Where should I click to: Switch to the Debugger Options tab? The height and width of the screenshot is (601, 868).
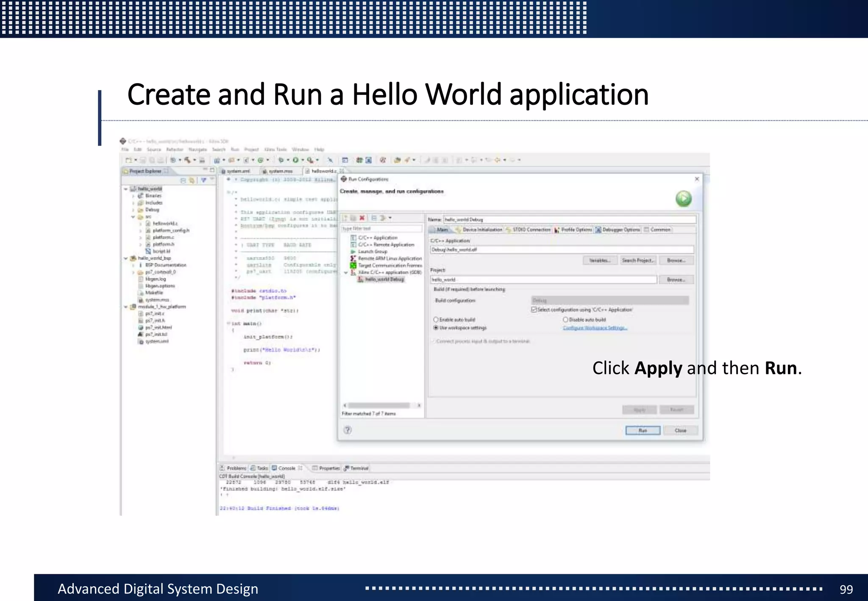click(618, 230)
